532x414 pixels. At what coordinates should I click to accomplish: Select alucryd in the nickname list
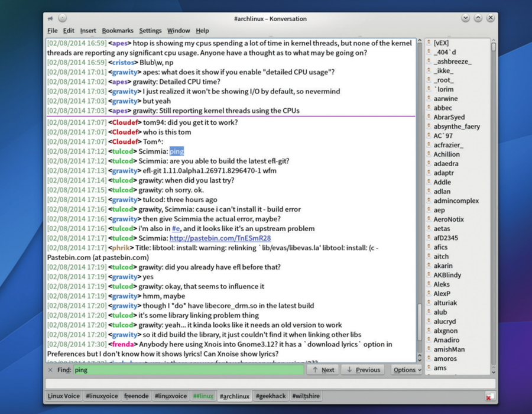click(x=445, y=321)
